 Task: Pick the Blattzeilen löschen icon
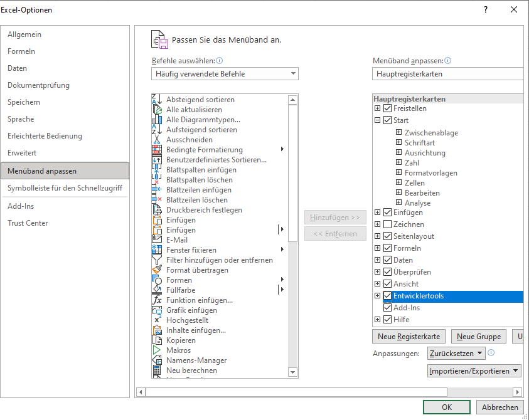(157, 200)
